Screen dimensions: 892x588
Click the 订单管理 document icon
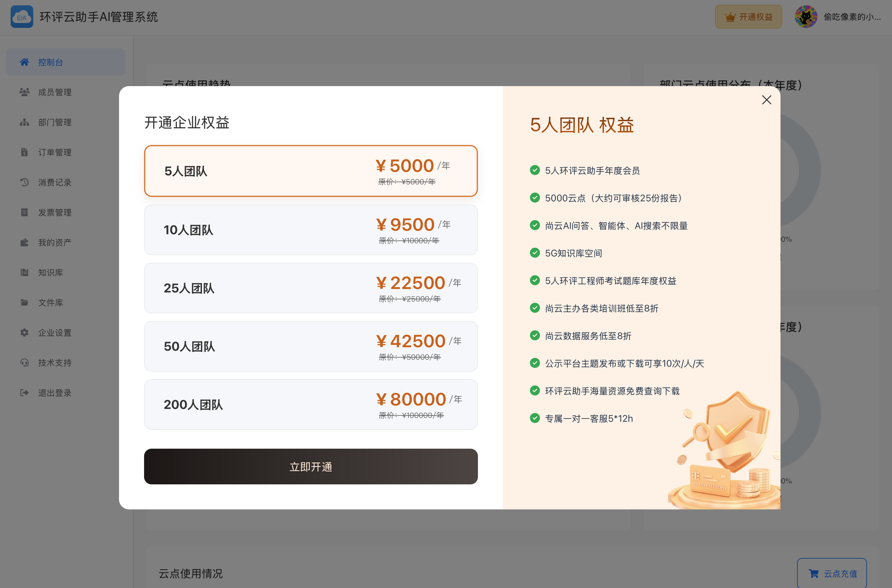24,152
